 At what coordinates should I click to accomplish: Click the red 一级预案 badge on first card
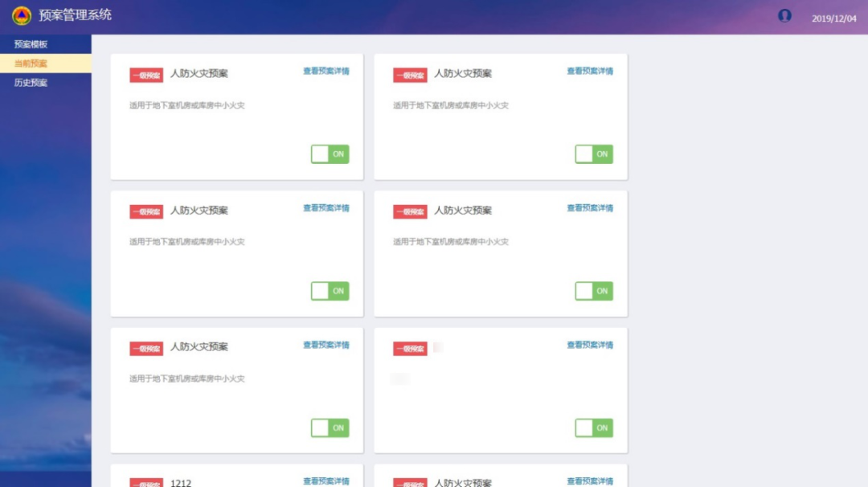tap(146, 75)
